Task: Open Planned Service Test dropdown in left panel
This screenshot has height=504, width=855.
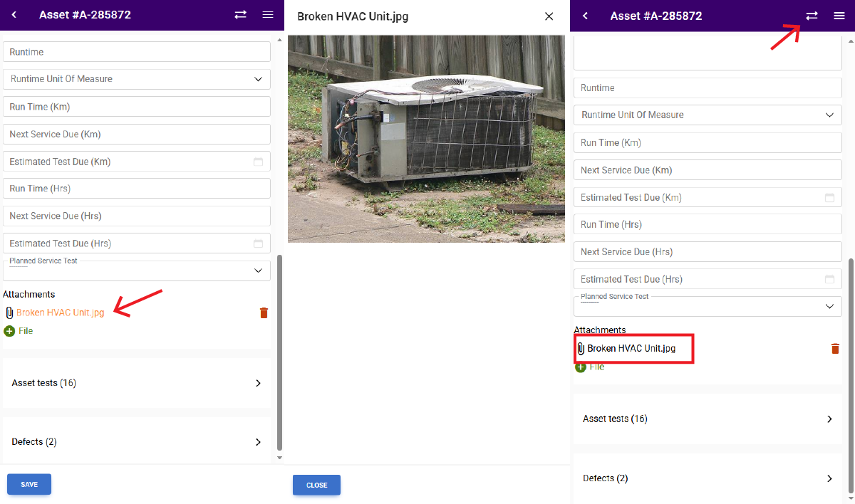Action: tap(137, 271)
